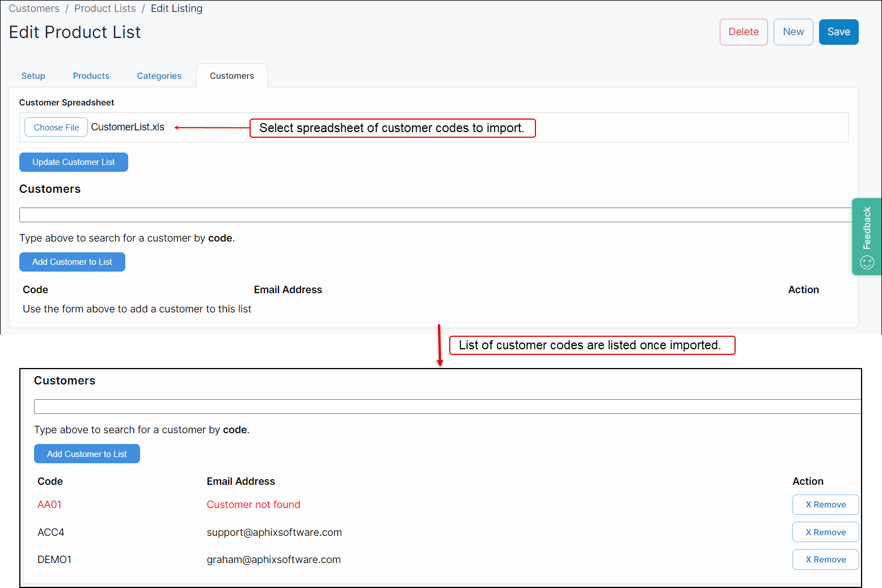Remove customer DEMO1 from list

[825, 560]
